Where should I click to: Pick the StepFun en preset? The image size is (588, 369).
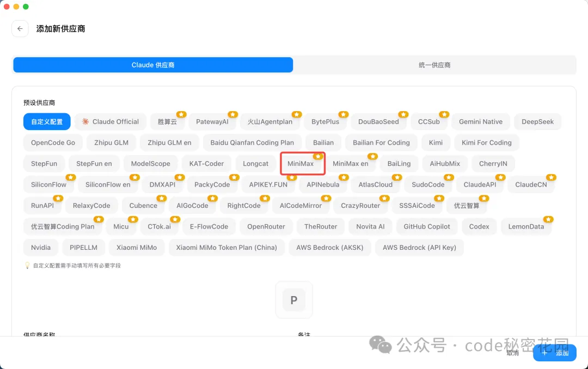tap(94, 163)
